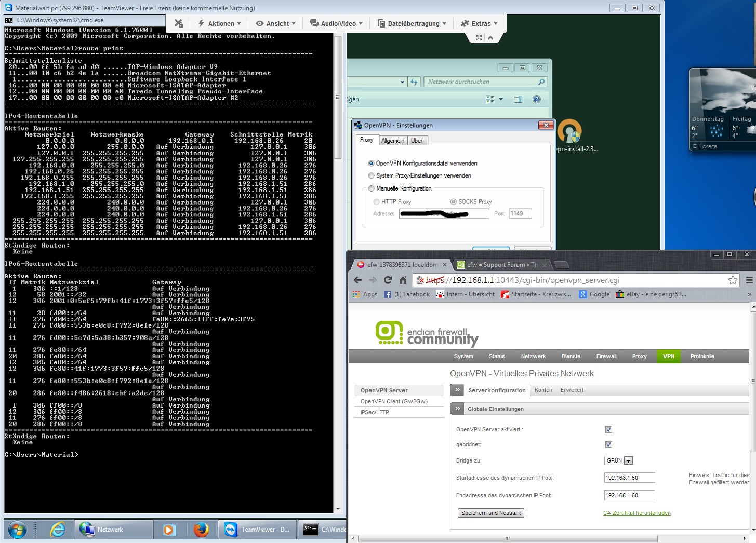756x543 pixels.
Task: Click TeamViewer close-session X icon
Action: point(179,23)
